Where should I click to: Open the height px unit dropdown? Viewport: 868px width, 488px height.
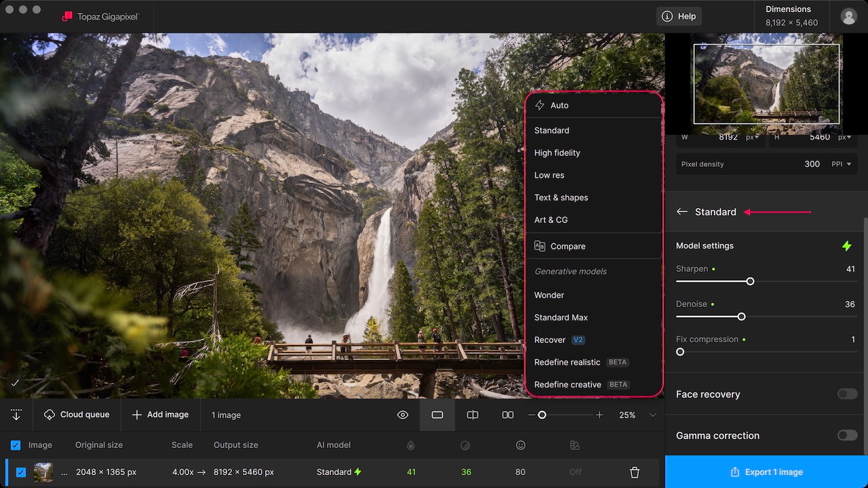click(x=844, y=137)
